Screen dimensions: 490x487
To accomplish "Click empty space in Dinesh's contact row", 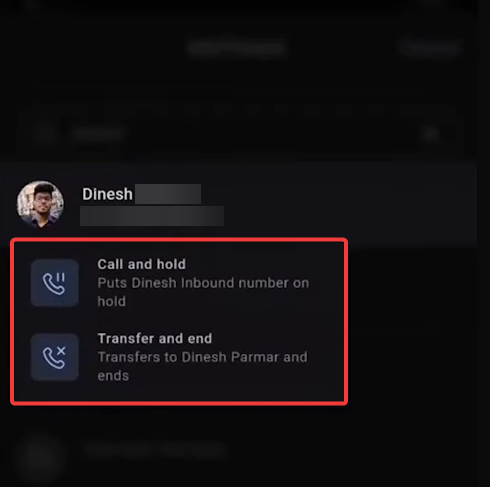I will [350, 204].
